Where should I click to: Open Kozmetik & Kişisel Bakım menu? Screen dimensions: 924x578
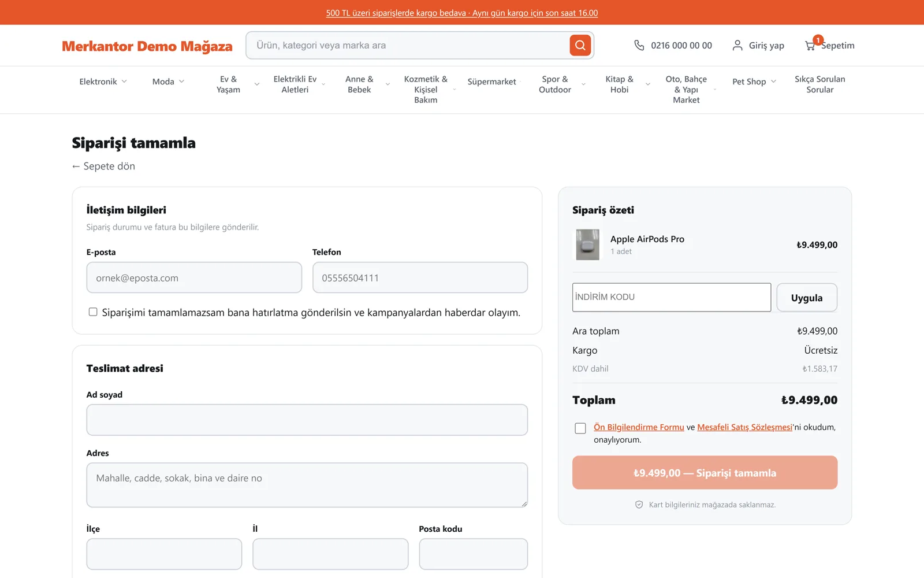(x=426, y=90)
